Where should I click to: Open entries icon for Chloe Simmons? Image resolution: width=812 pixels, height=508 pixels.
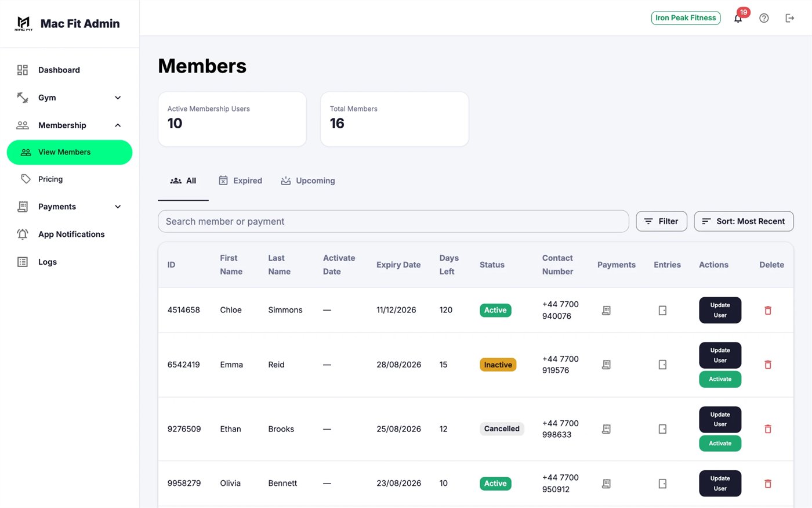(662, 311)
